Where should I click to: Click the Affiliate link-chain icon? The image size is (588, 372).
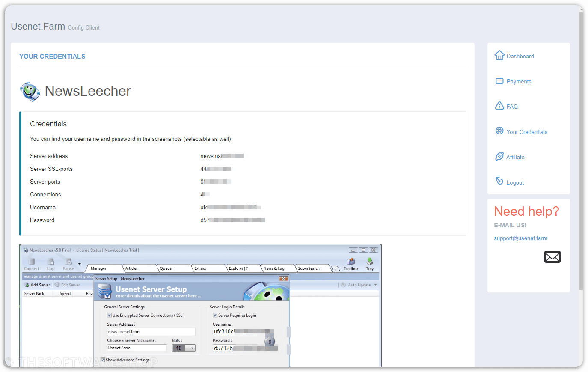tap(499, 156)
